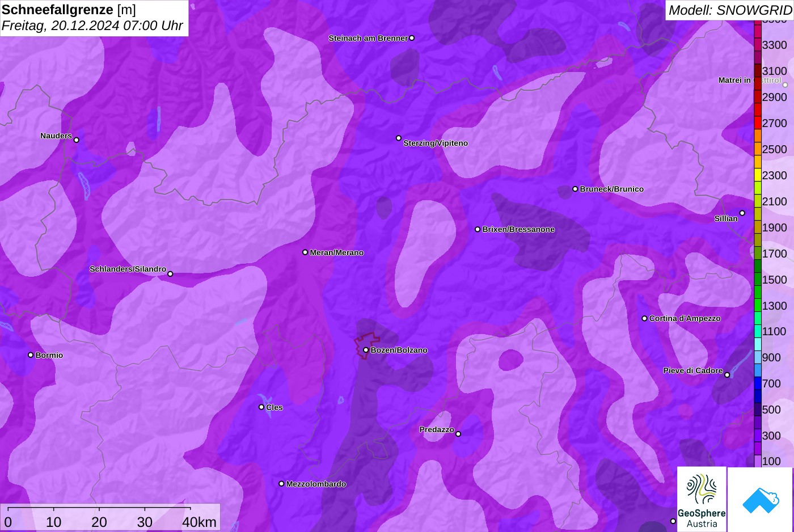Click the Brixen/Bressanone location marker
The height and width of the screenshot is (532, 794).
[x=478, y=229]
